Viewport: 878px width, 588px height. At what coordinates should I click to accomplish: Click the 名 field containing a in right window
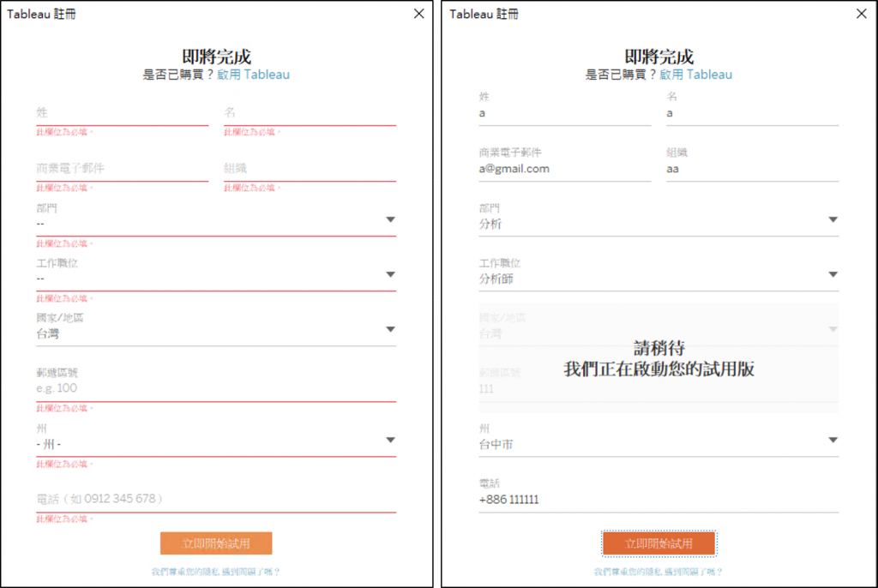tap(752, 113)
